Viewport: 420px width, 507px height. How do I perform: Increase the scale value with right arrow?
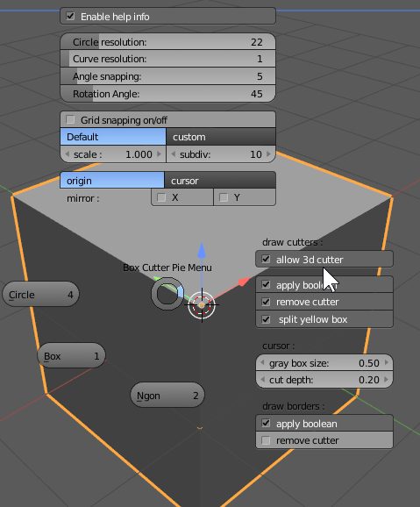point(159,154)
